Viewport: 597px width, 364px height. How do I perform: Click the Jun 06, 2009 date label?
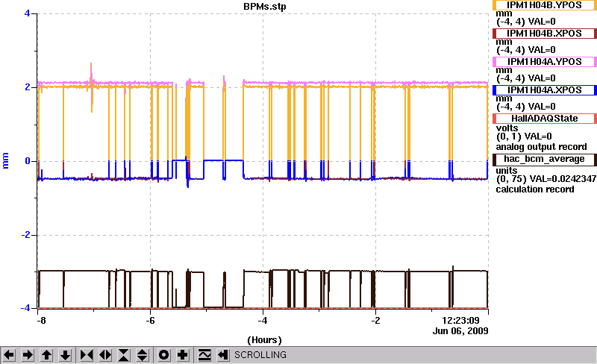point(460,331)
